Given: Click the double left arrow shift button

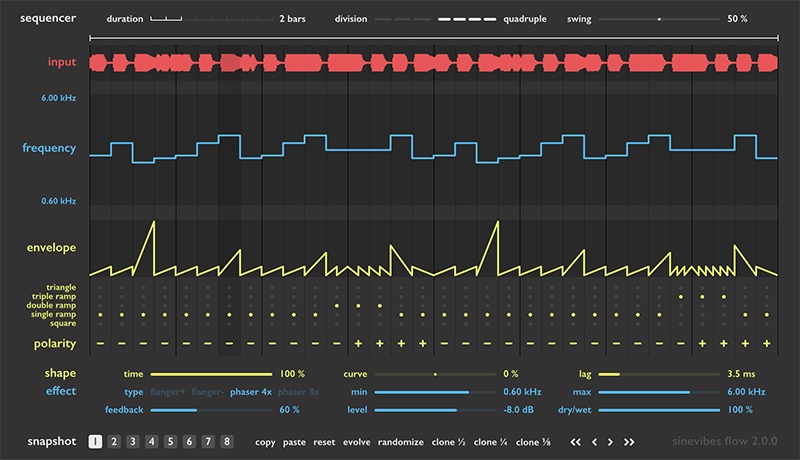Looking at the screenshot, I should 576,441.
